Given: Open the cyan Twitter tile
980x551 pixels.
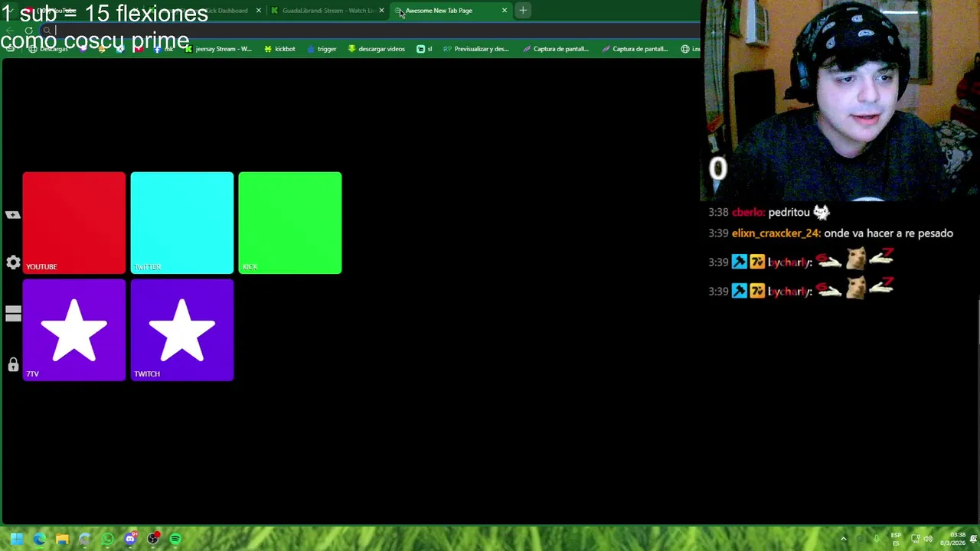Looking at the screenshot, I should pyautogui.click(x=182, y=223).
